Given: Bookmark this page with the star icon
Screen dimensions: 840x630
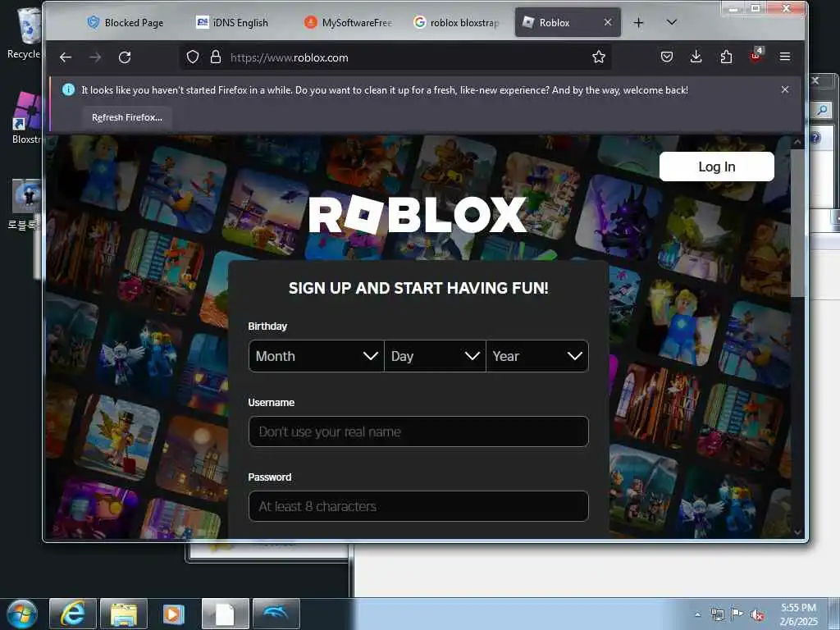Looking at the screenshot, I should [598, 57].
